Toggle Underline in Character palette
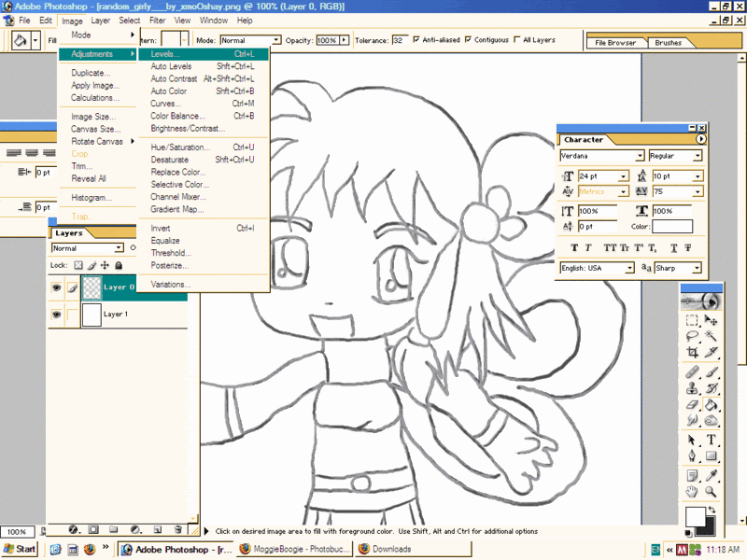 (x=674, y=247)
